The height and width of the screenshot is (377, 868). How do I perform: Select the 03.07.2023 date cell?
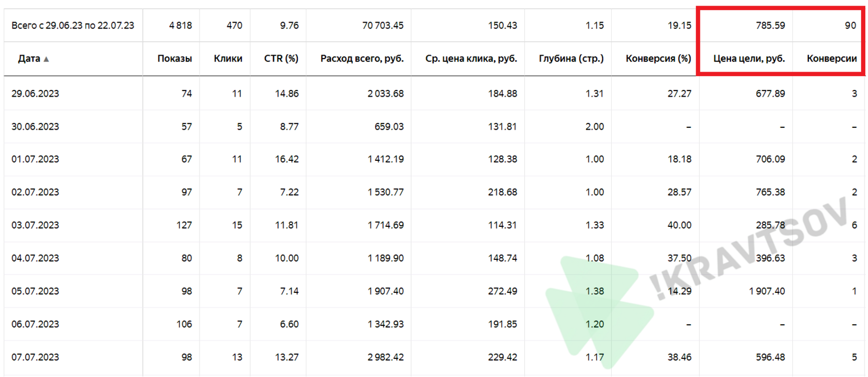click(x=35, y=225)
